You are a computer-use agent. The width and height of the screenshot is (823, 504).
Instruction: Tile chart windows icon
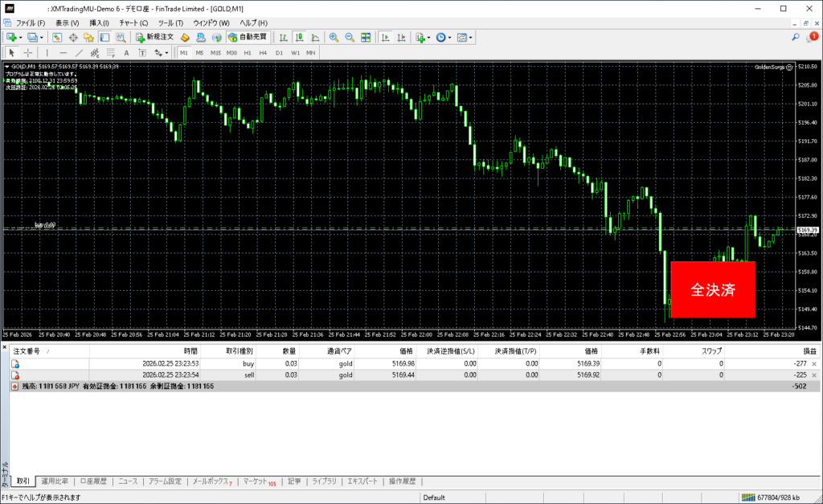[x=366, y=37]
